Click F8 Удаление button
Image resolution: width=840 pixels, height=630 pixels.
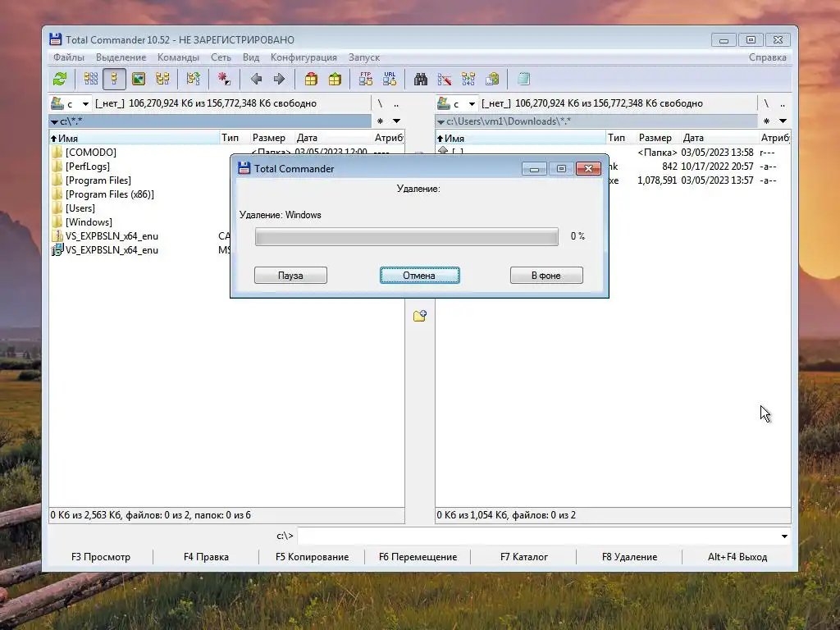point(629,557)
